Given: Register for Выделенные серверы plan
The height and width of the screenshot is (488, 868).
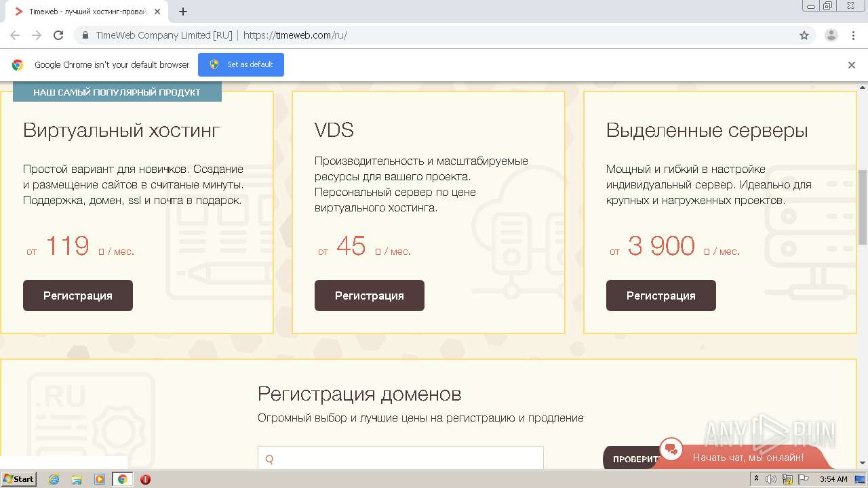Looking at the screenshot, I should [x=661, y=296].
